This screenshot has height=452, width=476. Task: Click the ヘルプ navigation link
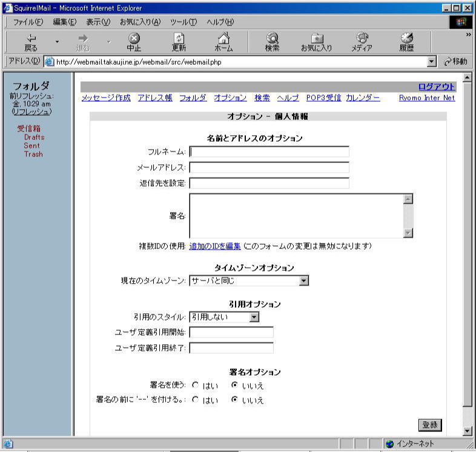(x=288, y=98)
